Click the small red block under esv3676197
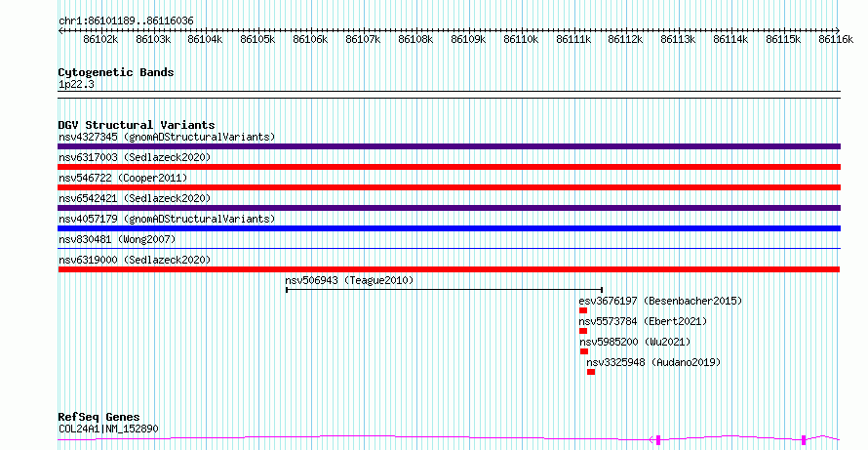 (x=583, y=310)
